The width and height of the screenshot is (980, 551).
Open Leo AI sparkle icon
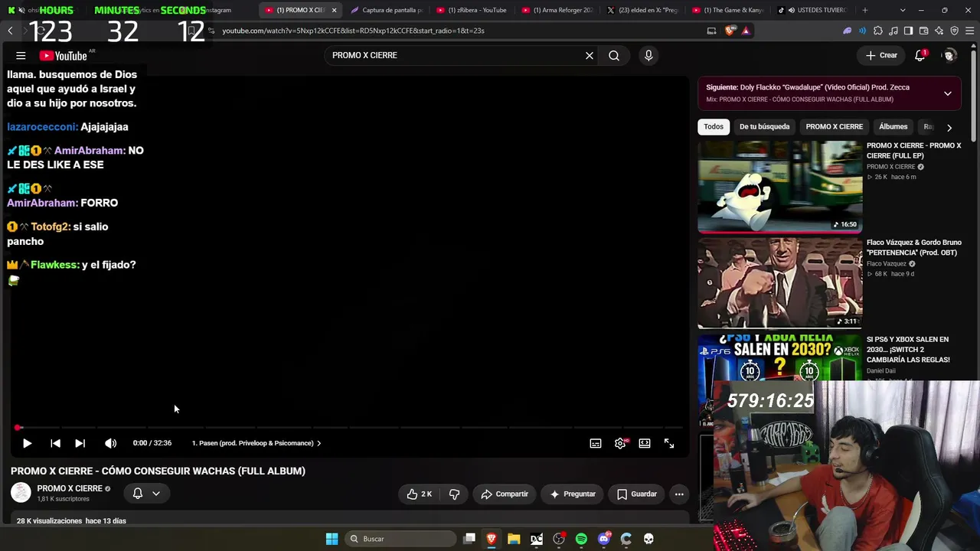click(x=939, y=31)
